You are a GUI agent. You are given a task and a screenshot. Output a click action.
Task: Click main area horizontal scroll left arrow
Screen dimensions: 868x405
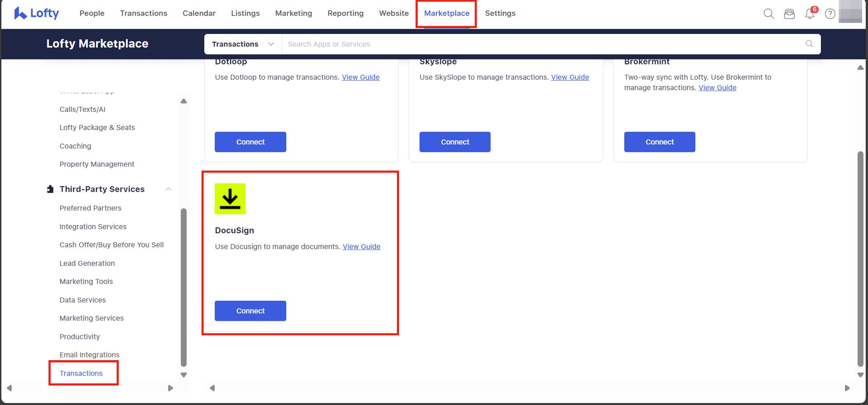[x=212, y=388]
